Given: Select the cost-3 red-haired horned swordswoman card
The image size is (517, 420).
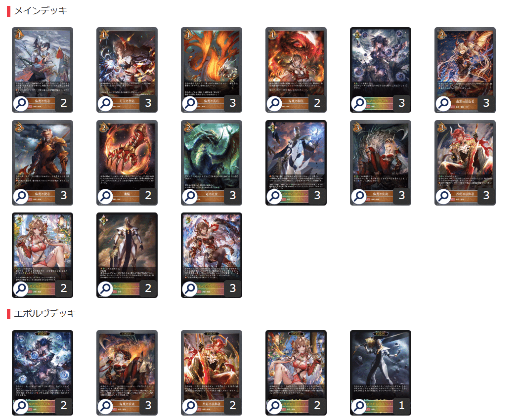Looking at the screenshot, I should (x=465, y=163).
